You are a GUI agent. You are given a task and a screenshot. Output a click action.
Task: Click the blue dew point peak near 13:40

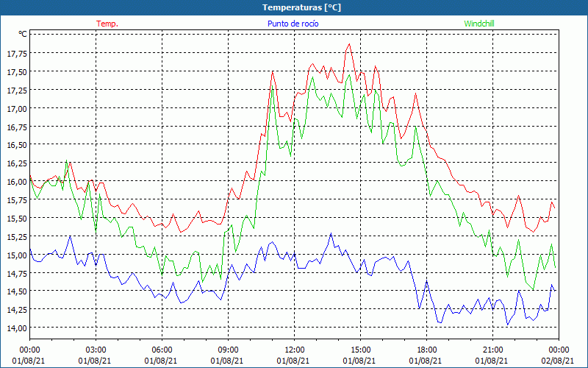(x=331, y=233)
